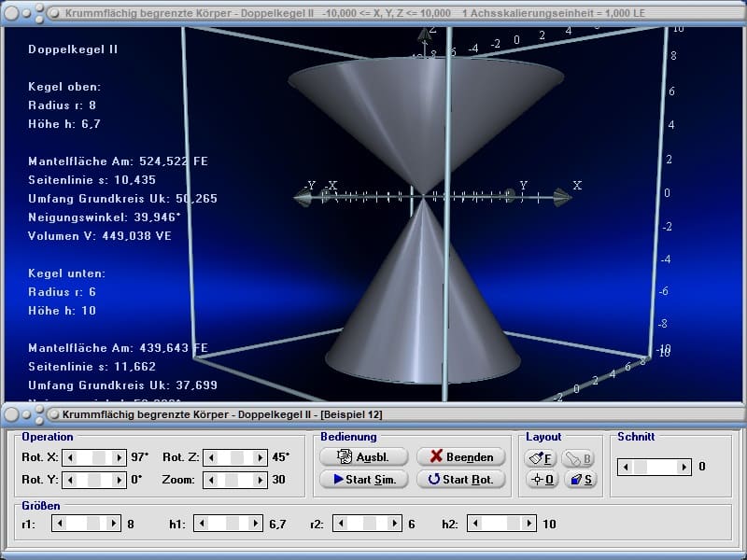Click the Layout F paint button
This screenshot has width=747, height=560.
click(541, 458)
